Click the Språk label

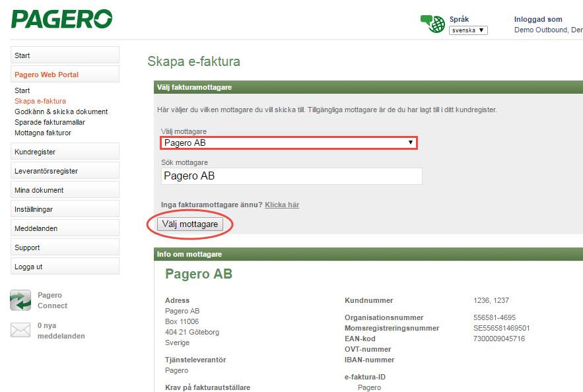coord(459,19)
